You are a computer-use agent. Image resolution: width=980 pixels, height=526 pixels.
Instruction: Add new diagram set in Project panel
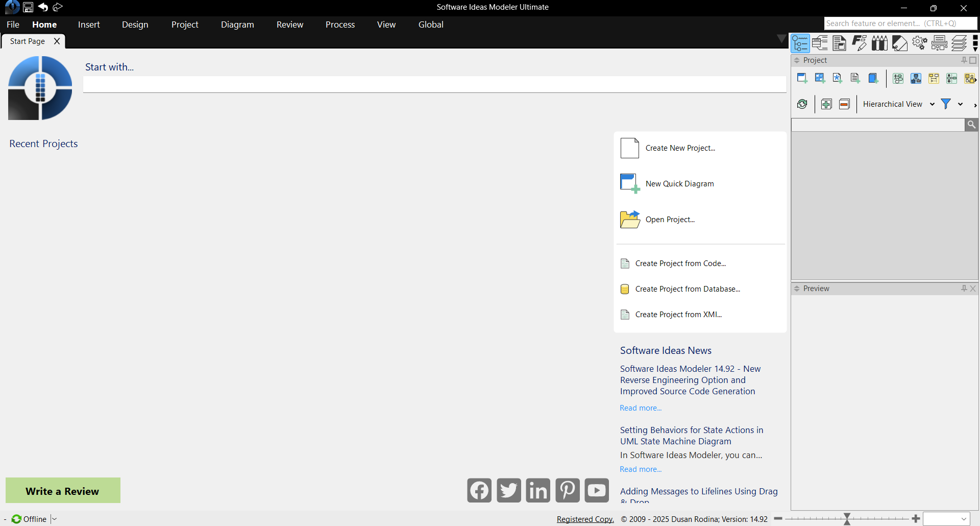click(x=820, y=78)
